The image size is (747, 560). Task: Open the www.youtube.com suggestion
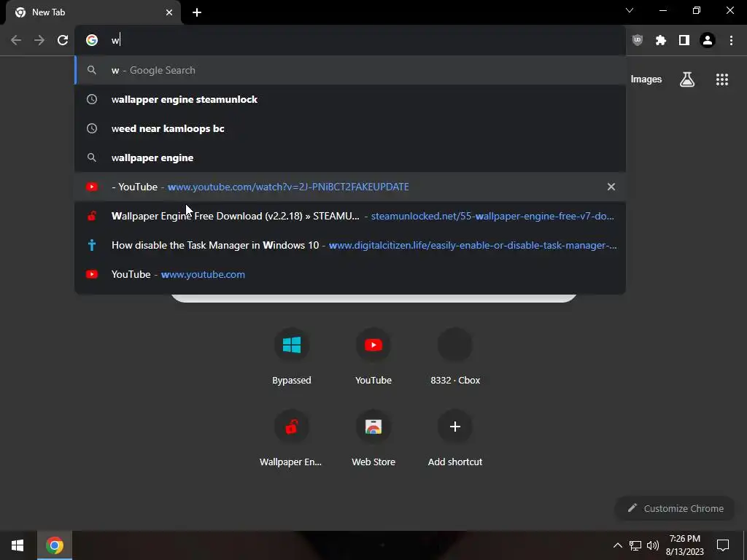[350, 274]
